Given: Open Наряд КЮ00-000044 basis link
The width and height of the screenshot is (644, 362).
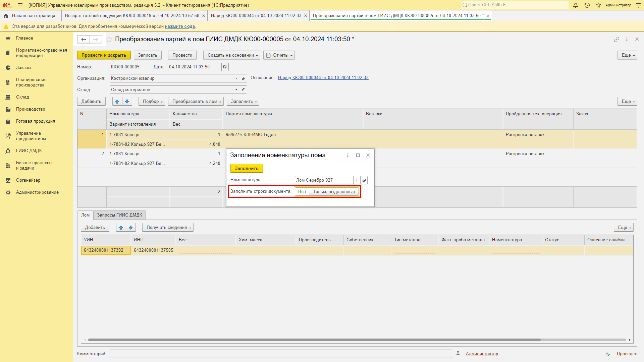Looking at the screenshot, I should [323, 78].
